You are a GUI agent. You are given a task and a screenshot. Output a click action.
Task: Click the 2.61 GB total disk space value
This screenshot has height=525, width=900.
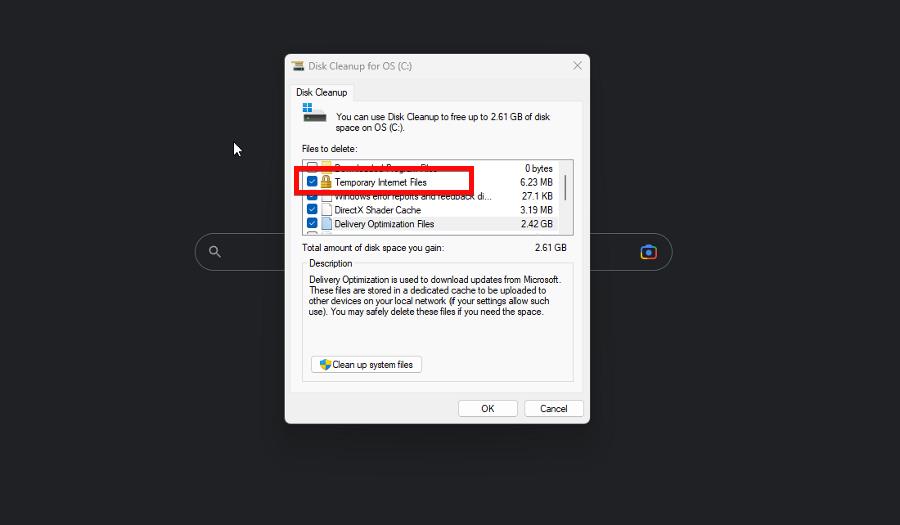[x=550, y=248]
